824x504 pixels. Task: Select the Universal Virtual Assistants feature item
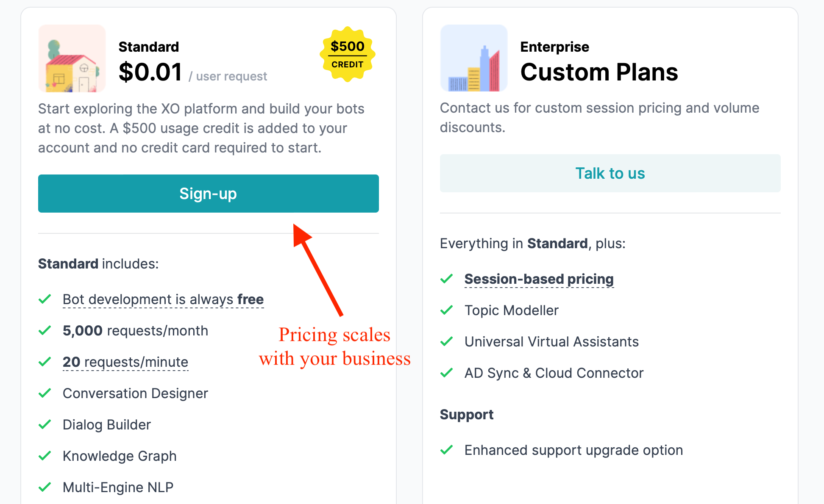pos(551,342)
